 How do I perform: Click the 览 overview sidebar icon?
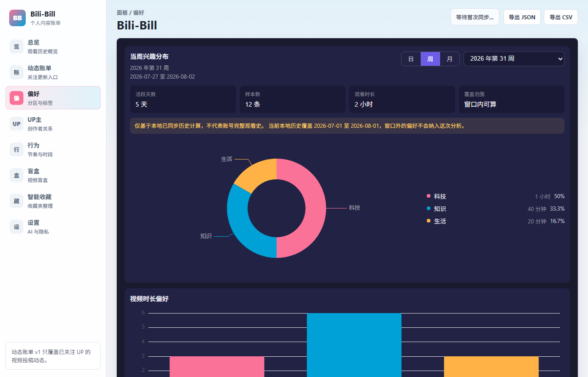(x=17, y=46)
